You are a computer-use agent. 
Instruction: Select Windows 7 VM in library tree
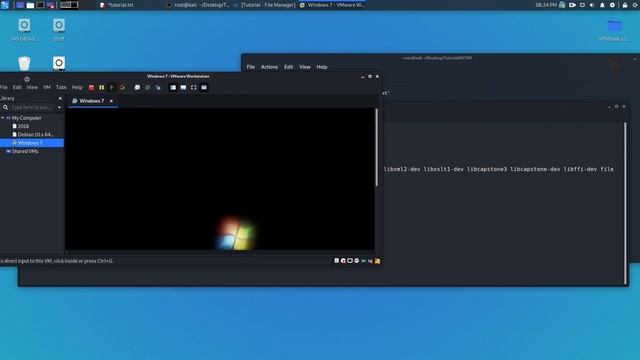click(32, 143)
